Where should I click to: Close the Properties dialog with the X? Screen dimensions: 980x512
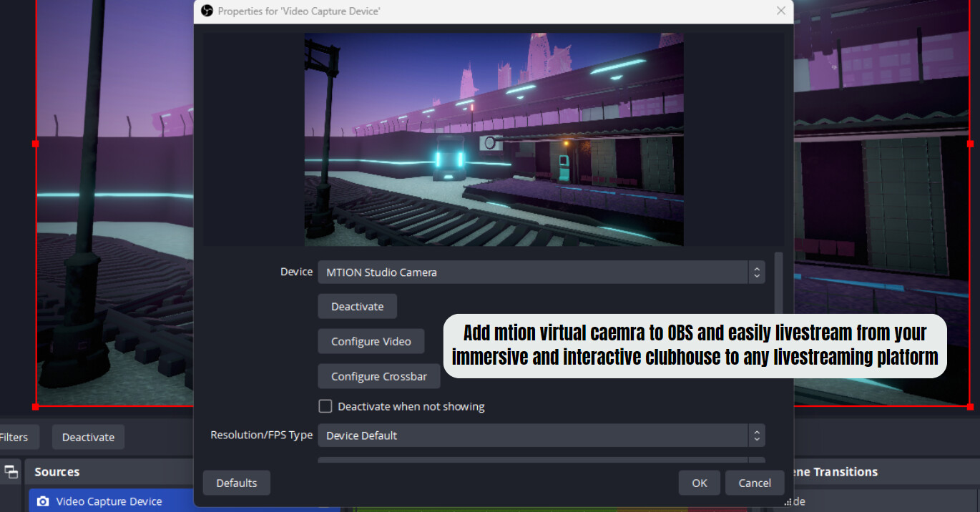781,11
